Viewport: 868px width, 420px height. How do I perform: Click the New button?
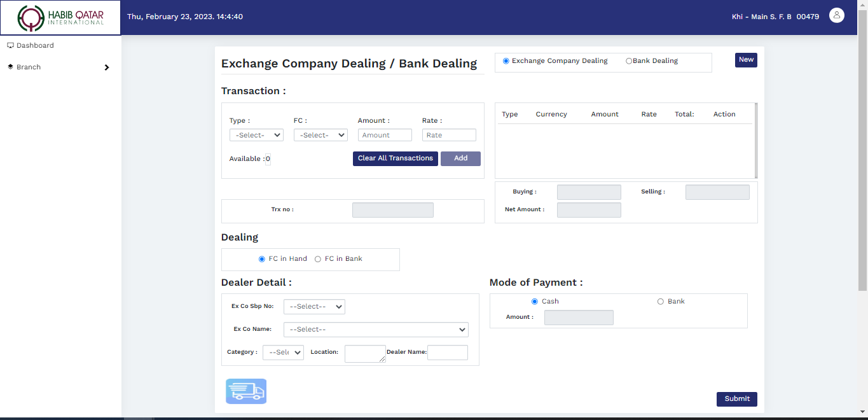746,60
